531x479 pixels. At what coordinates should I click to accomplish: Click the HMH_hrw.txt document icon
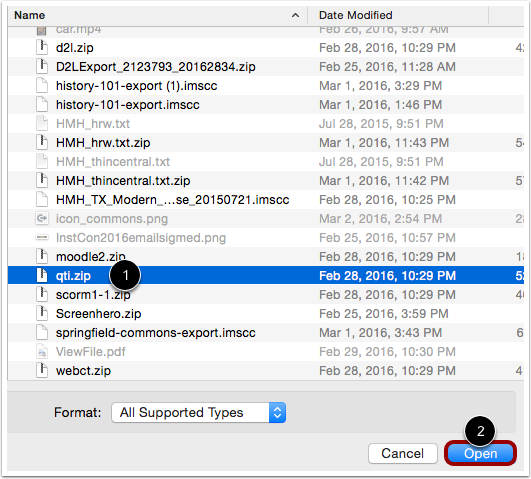(42, 123)
